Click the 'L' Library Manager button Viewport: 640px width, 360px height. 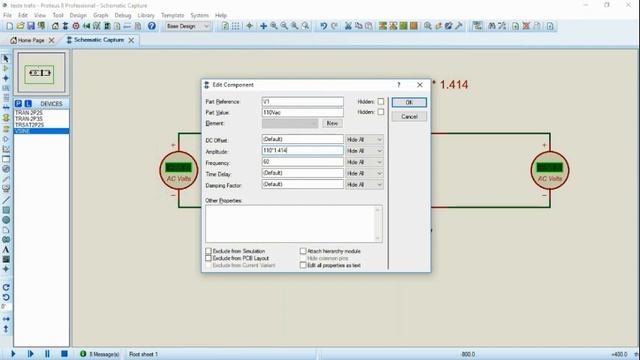click(x=28, y=104)
